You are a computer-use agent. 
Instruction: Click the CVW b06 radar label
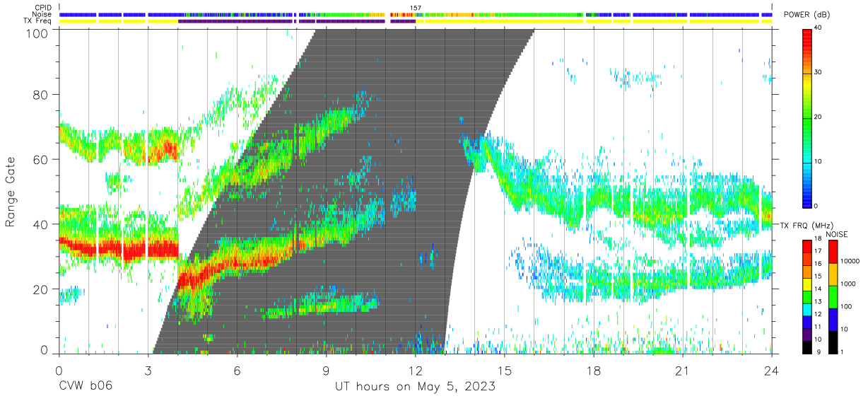pyautogui.click(x=84, y=386)
